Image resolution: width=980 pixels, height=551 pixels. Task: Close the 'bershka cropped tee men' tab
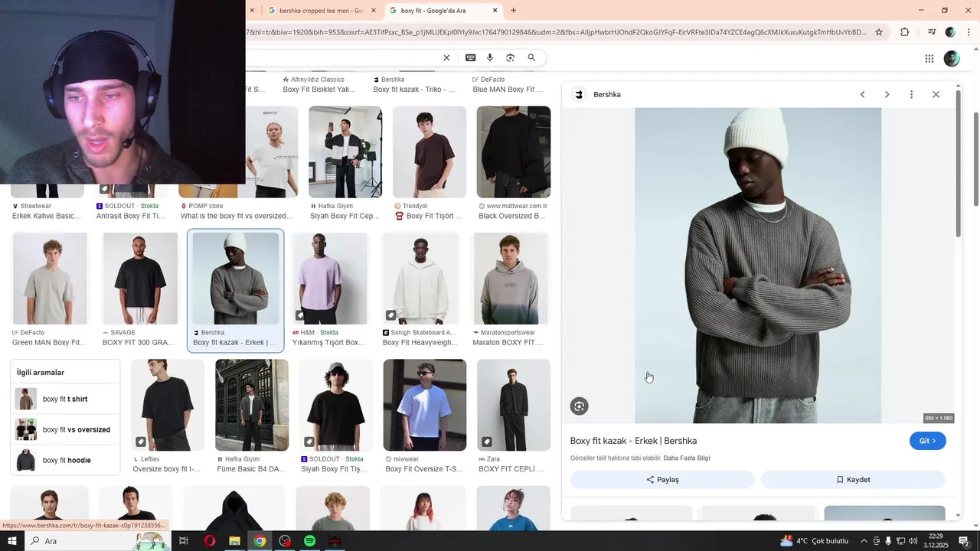[374, 11]
